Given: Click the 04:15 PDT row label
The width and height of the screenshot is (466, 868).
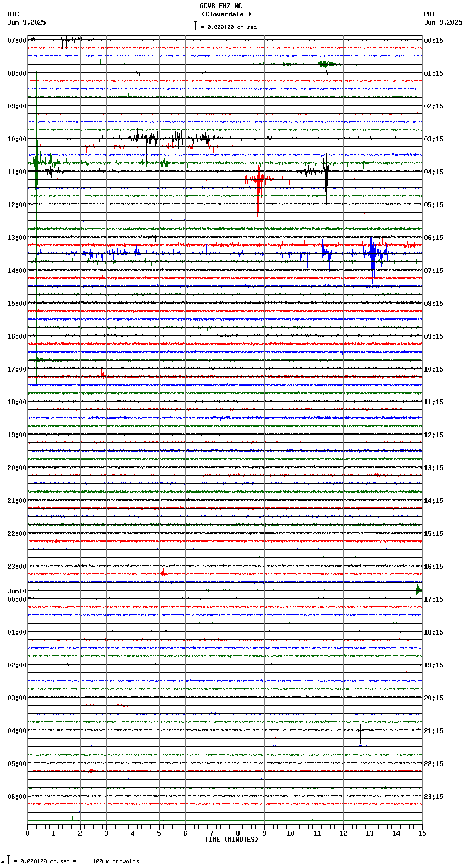Looking at the screenshot, I should click(434, 172).
